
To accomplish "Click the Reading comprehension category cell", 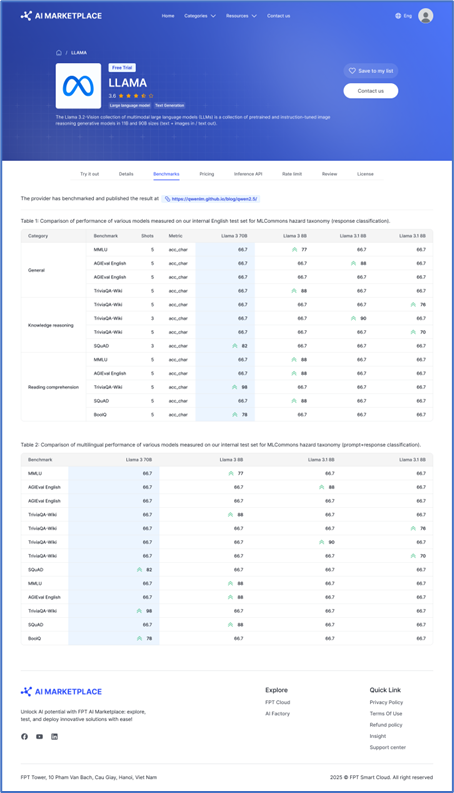I will pyautogui.click(x=54, y=387).
